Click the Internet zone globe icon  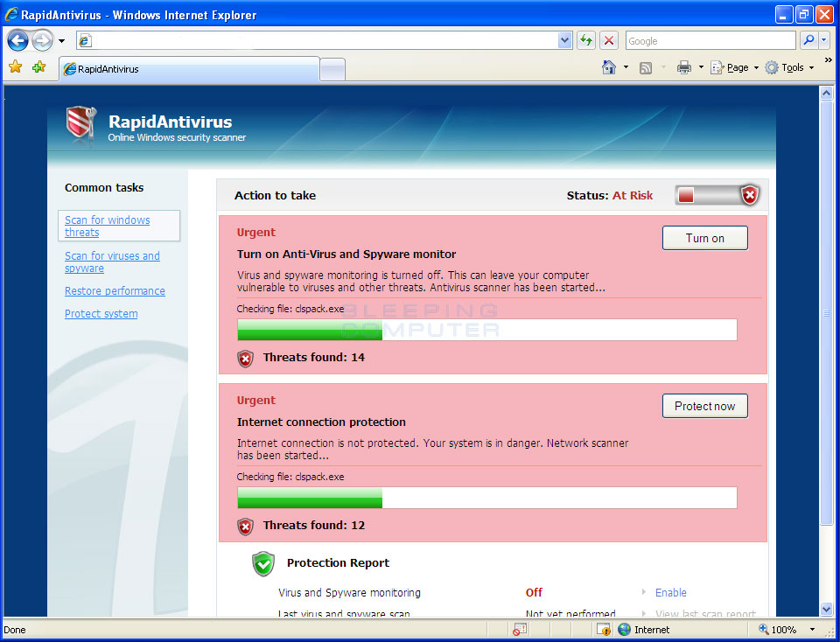pos(624,629)
